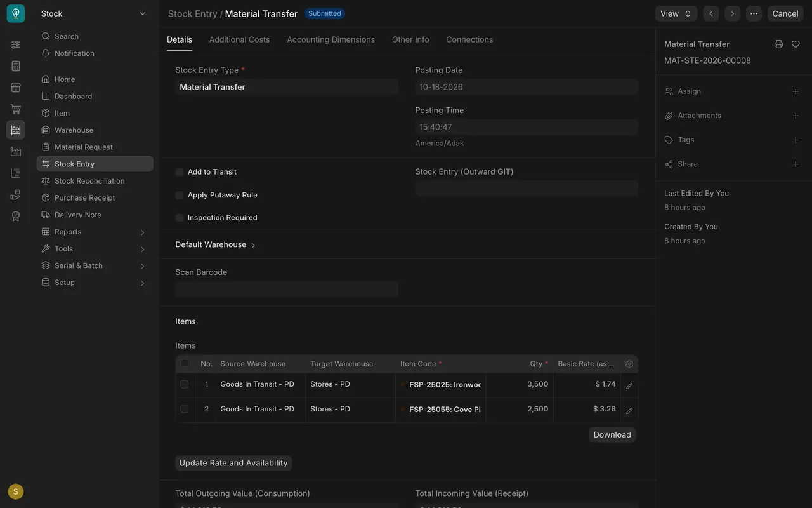Expand the Default Warehouse section
This screenshot has height=508, width=812.
[216, 244]
